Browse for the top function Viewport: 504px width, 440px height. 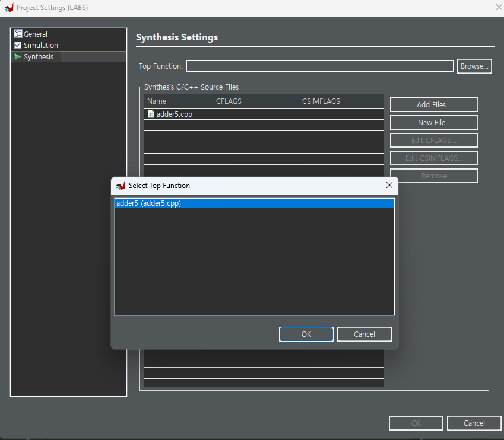(474, 66)
